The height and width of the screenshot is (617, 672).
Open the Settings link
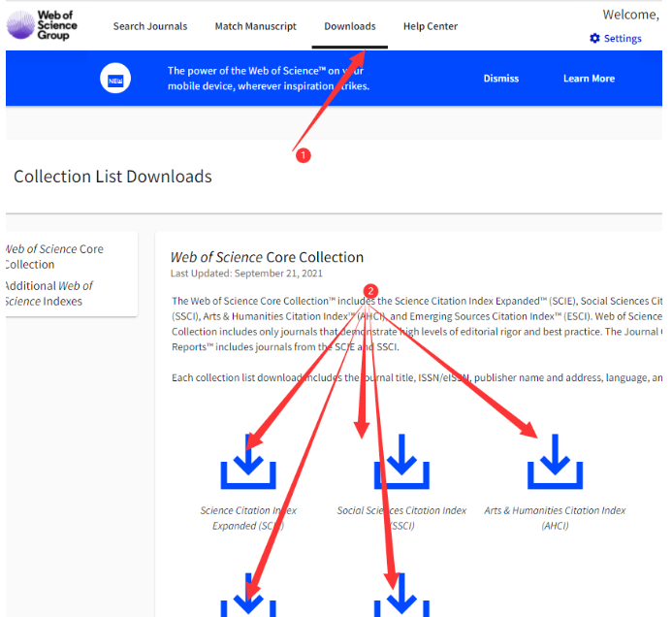623,39
